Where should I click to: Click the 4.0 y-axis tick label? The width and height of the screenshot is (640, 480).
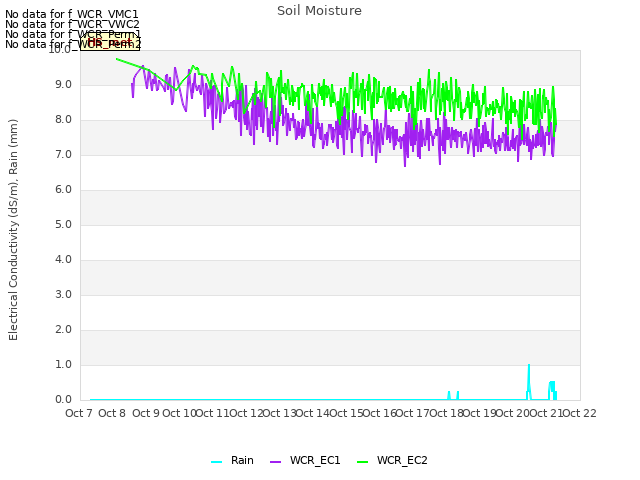tap(63, 260)
